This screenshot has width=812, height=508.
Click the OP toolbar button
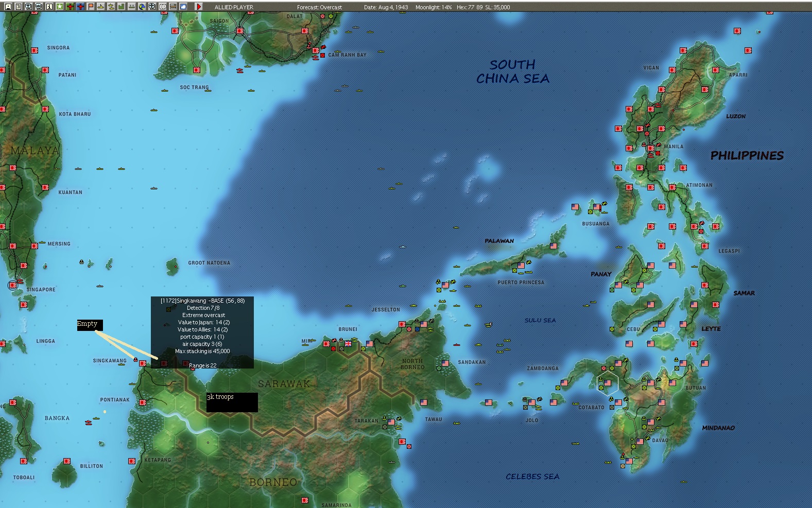click(163, 7)
